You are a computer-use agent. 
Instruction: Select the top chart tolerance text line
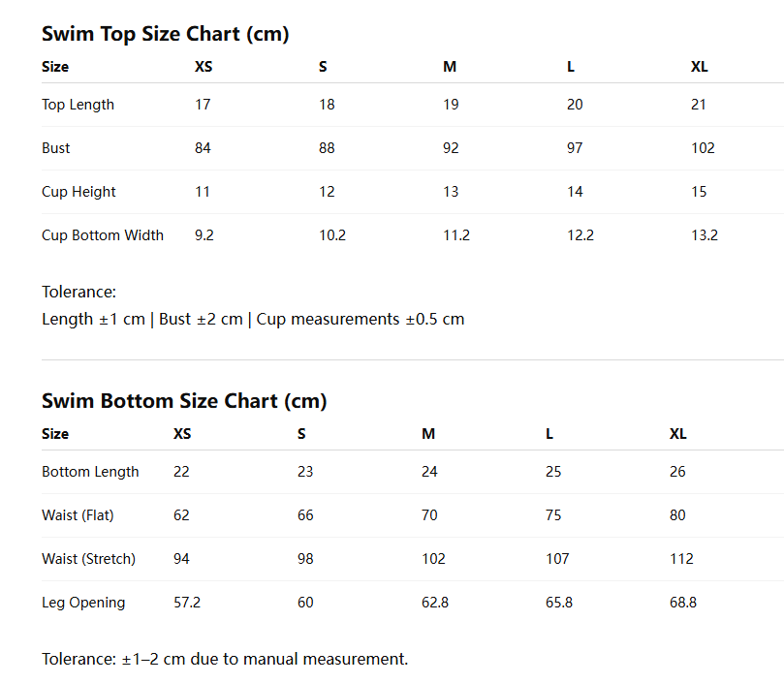point(253,319)
